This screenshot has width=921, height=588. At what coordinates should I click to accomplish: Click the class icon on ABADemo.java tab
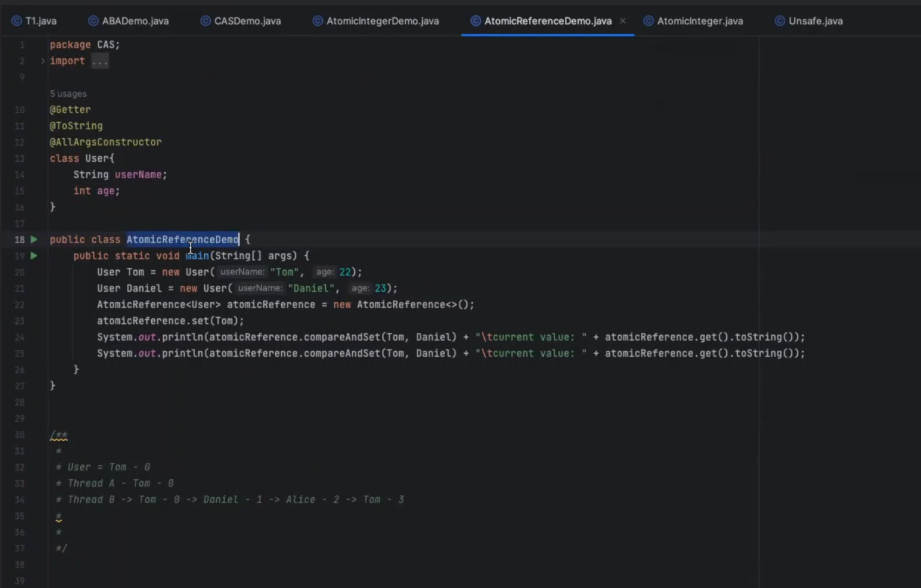(93, 21)
